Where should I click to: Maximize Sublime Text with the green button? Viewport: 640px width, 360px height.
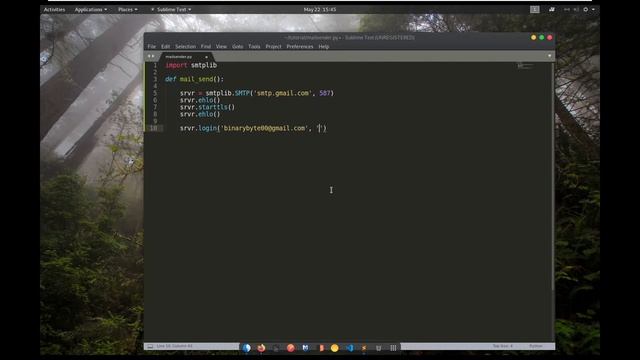click(542, 38)
